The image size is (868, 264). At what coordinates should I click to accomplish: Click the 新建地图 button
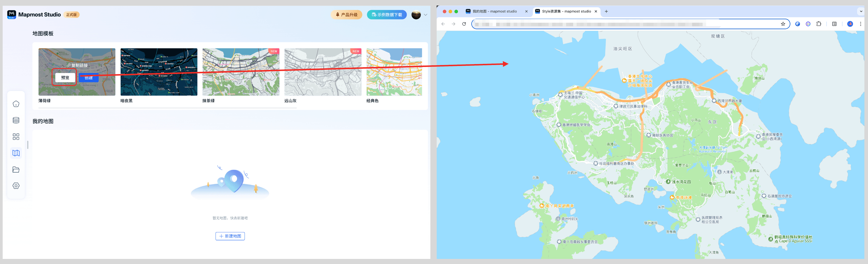230,236
